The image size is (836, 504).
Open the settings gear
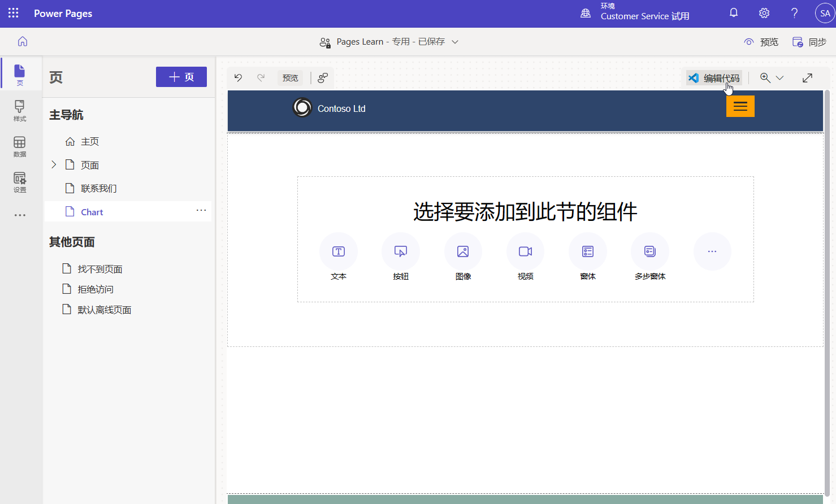[x=764, y=13]
